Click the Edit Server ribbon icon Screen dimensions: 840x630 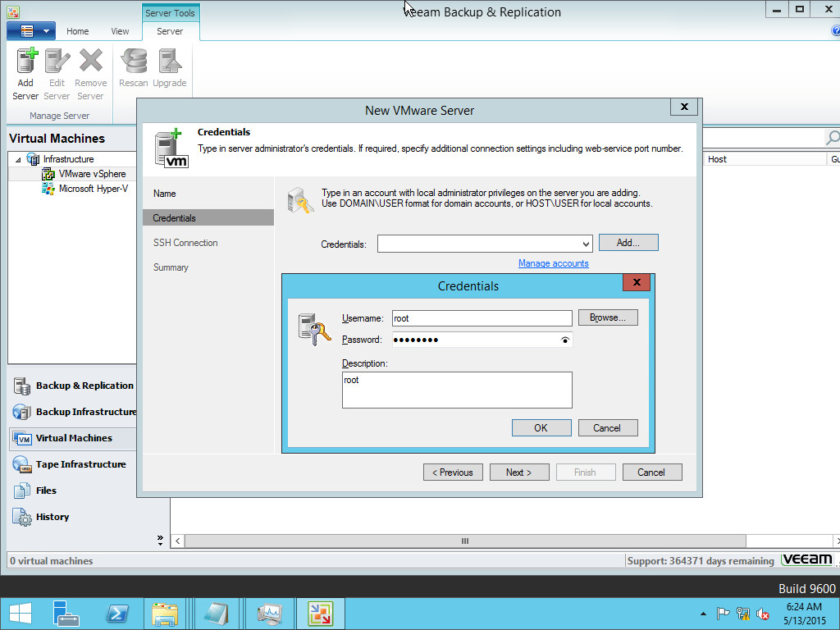click(57, 75)
